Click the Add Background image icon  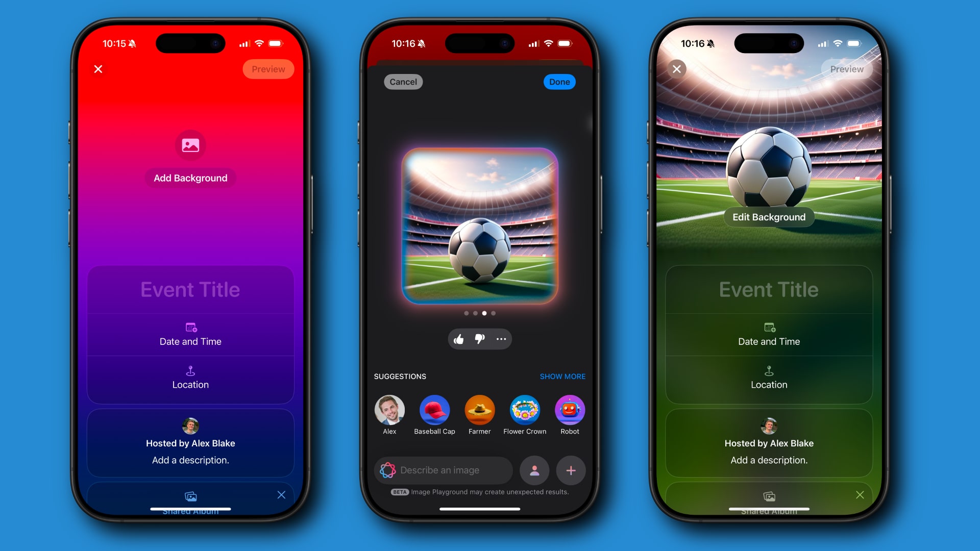(x=190, y=145)
